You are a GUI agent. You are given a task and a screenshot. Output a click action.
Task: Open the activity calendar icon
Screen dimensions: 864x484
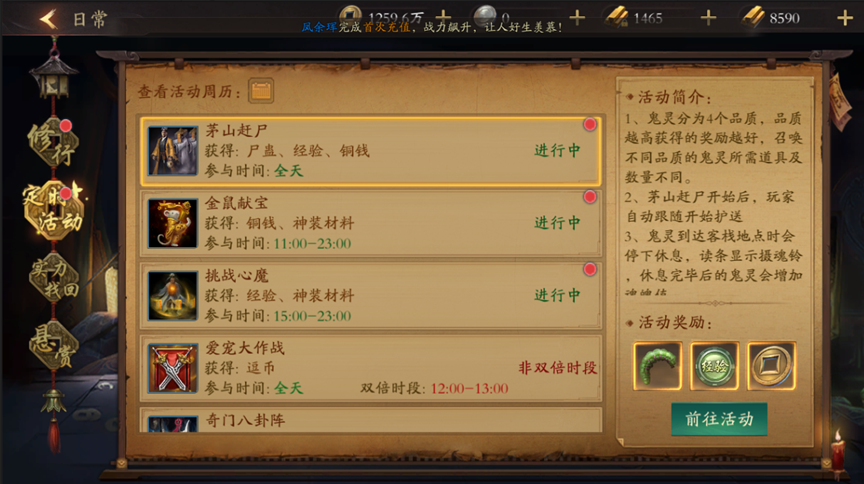261,91
